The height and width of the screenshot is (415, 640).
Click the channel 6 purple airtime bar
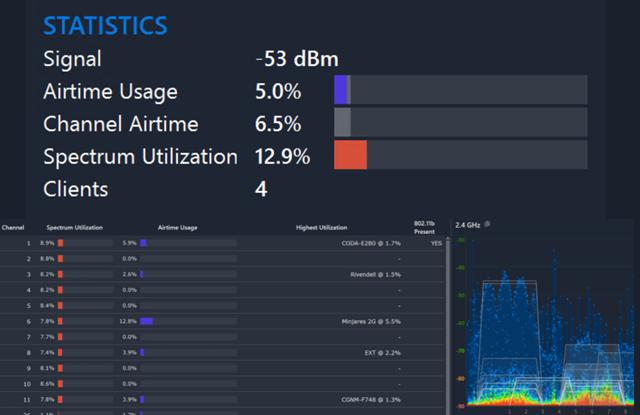[x=147, y=322]
